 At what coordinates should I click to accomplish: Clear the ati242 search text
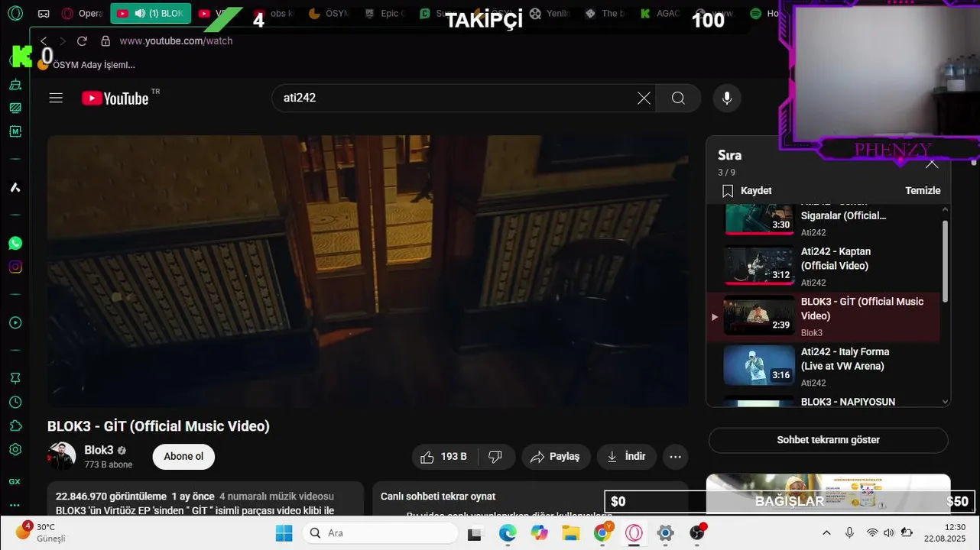(x=644, y=98)
